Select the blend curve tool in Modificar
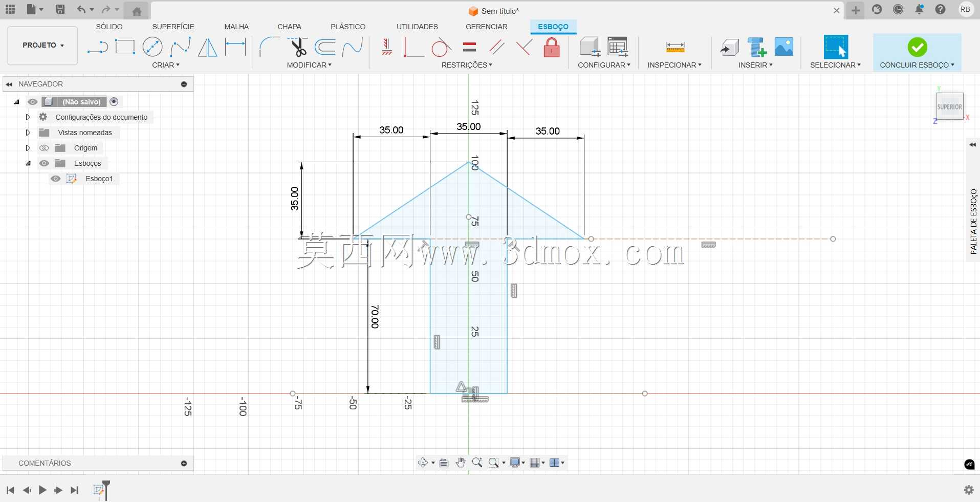The height and width of the screenshot is (502, 980). [x=353, y=47]
